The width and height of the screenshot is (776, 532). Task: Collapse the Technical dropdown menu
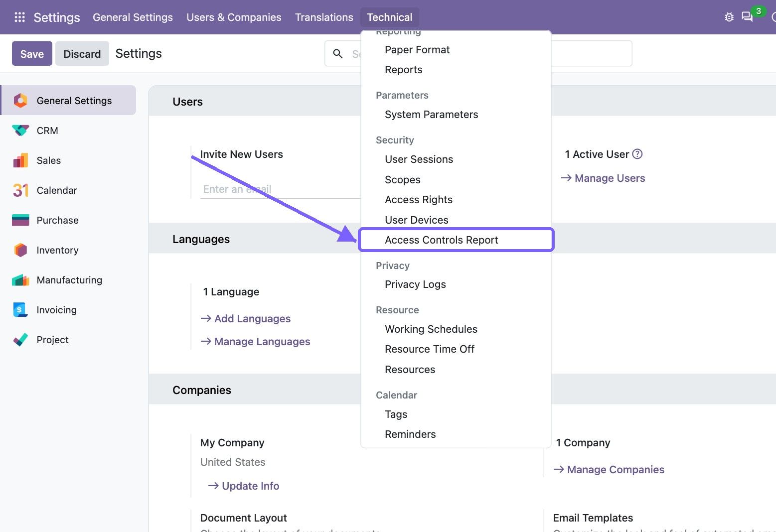(x=390, y=17)
